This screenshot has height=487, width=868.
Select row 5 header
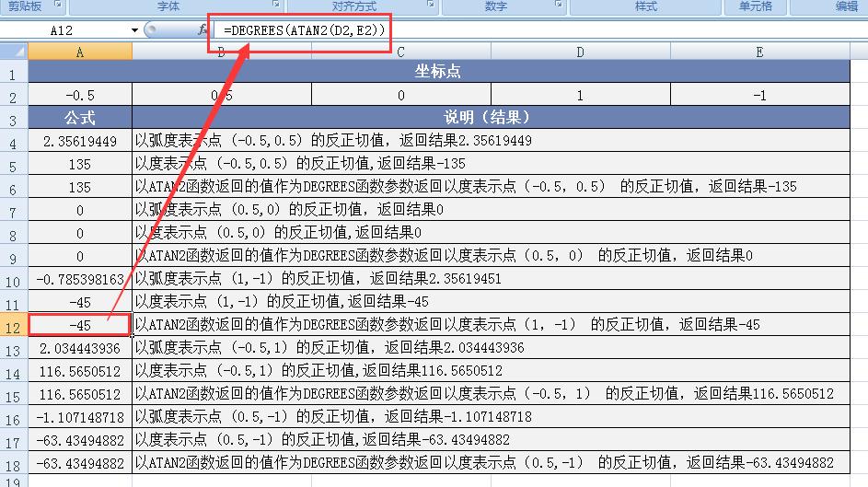pos(14,164)
